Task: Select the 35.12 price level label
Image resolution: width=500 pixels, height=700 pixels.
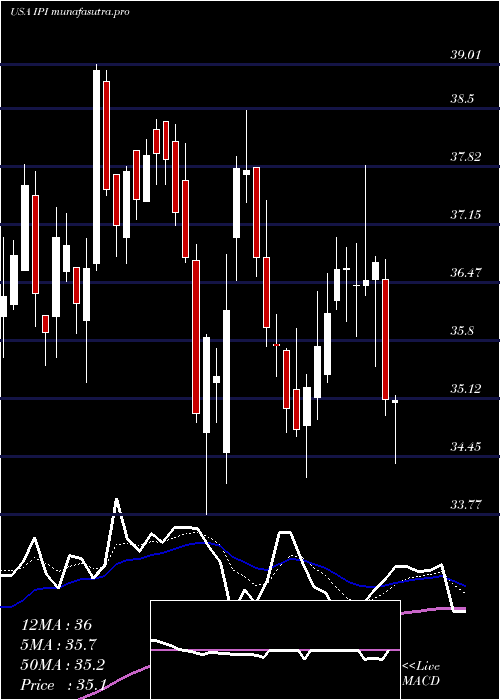Action: pos(465,389)
